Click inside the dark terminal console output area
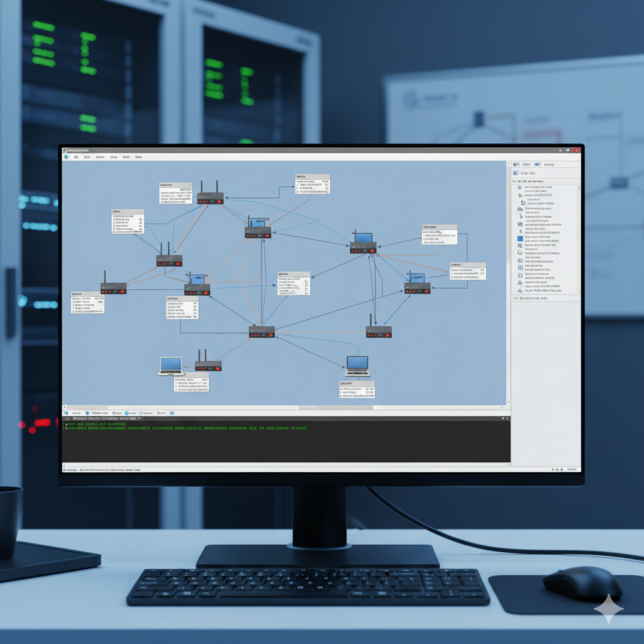 (283, 447)
